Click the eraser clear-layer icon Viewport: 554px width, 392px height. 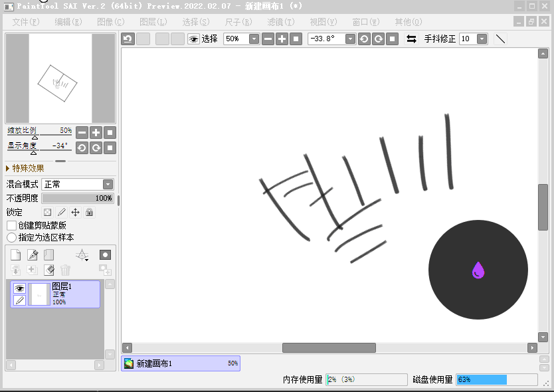click(x=48, y=270)
